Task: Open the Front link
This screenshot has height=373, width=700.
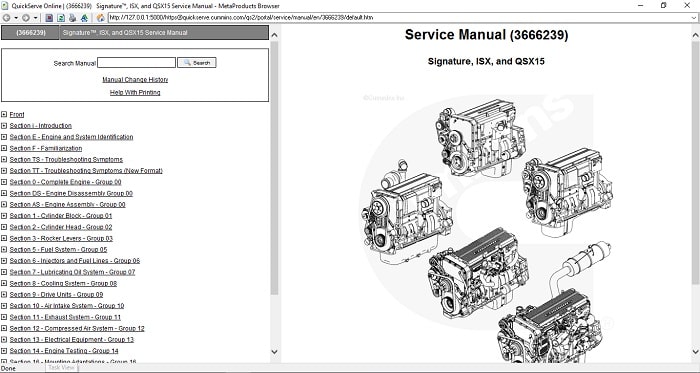Action: pyautogui.click(x=17, y=115)
